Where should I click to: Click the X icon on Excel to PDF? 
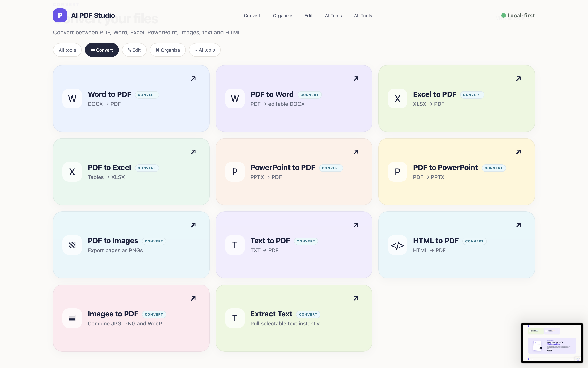pos(398,99)
